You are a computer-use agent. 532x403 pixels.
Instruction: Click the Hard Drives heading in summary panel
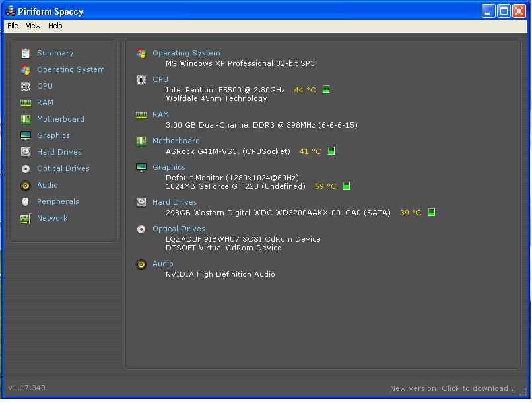pyautogui.click(x=175, y=202)
